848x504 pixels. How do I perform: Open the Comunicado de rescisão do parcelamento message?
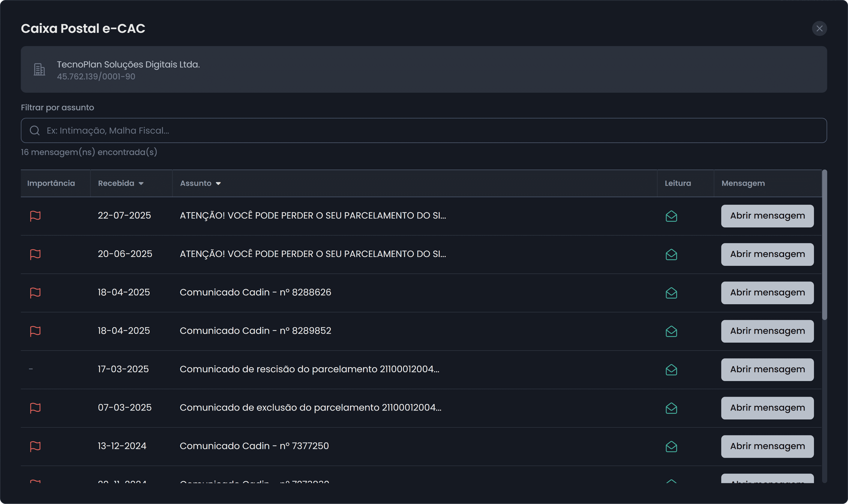pyautogui.click(x=767, y=369)
